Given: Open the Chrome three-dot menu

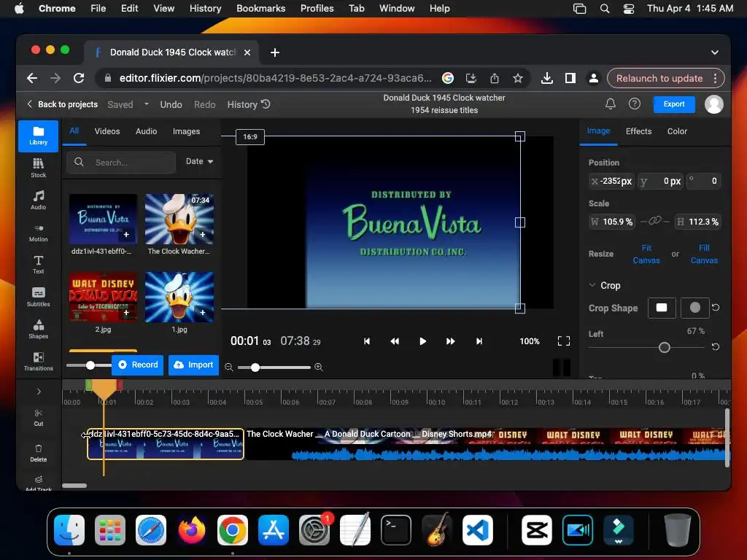Looking at the screenshot, I should tap(715, 78).
